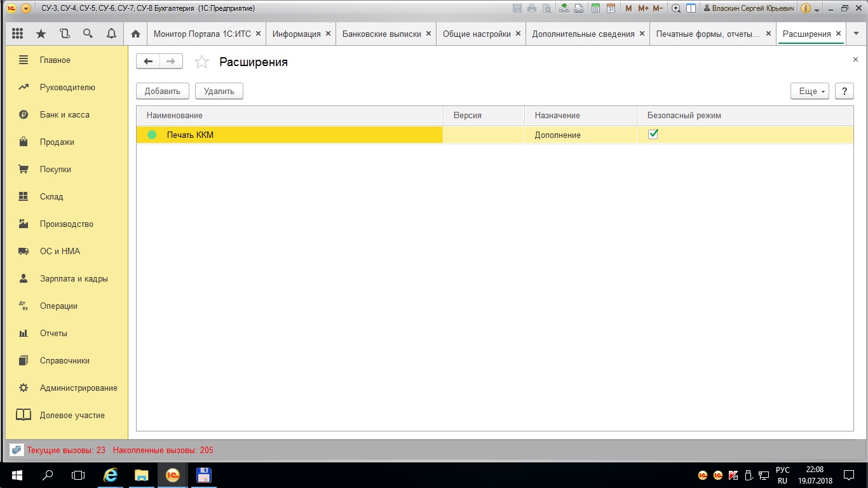
Task: Click the Дополнение cell
Action: pyautogui.click(x=581, y=135)
